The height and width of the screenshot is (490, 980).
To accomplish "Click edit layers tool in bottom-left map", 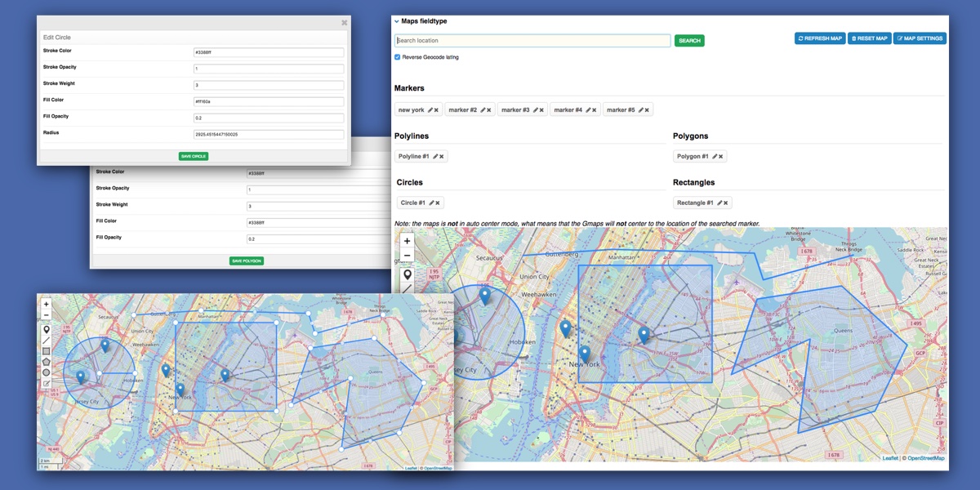I will 46,383.
